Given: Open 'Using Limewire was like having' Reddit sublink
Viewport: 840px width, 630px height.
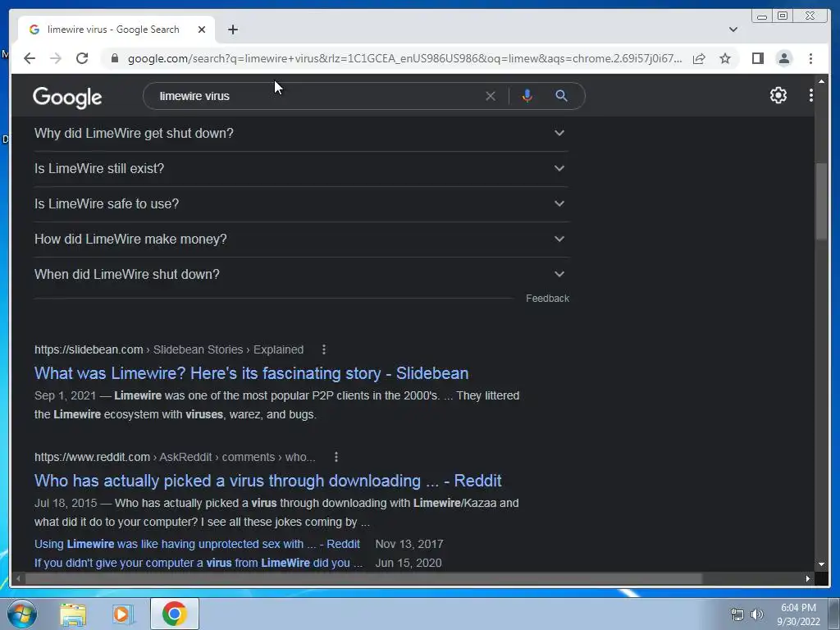Looking at the screenshot, I should pyautogui.click(x=197, y=545).
